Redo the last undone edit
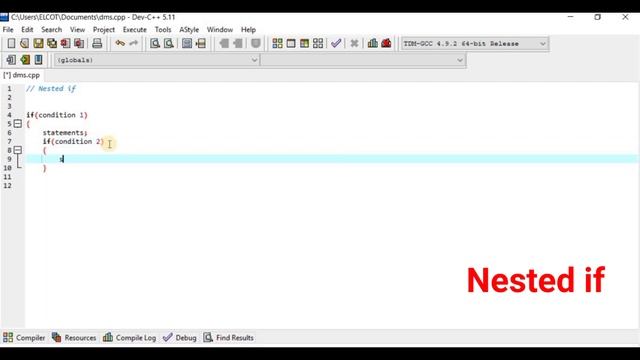Viewport: 640px width, 360px height. click(133, 43)
